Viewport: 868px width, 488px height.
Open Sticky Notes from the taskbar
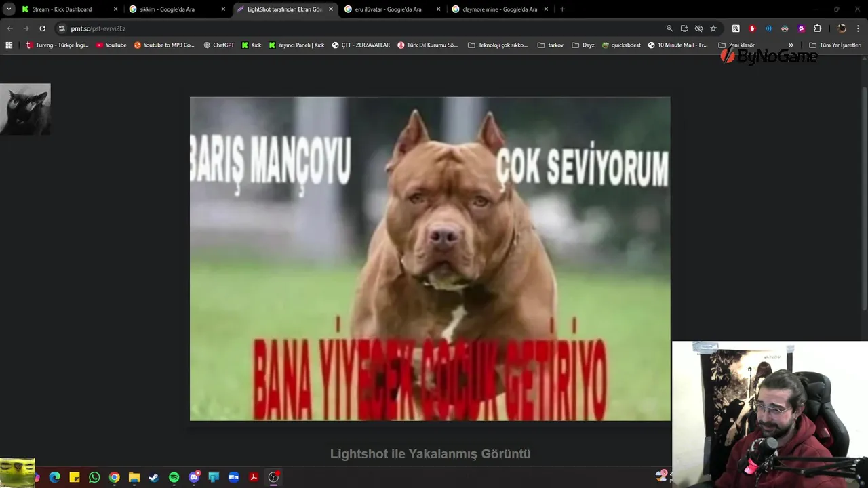(75, 477)
